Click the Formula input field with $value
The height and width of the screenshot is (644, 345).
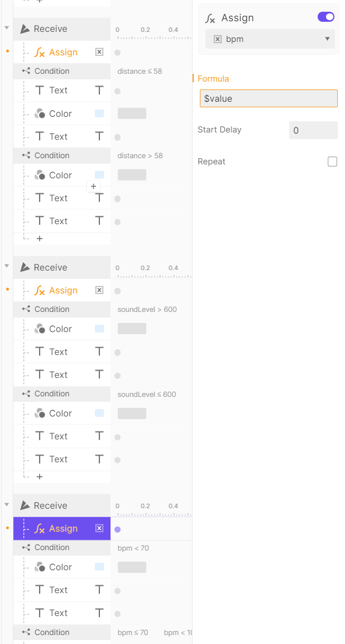tap(269, 98)
